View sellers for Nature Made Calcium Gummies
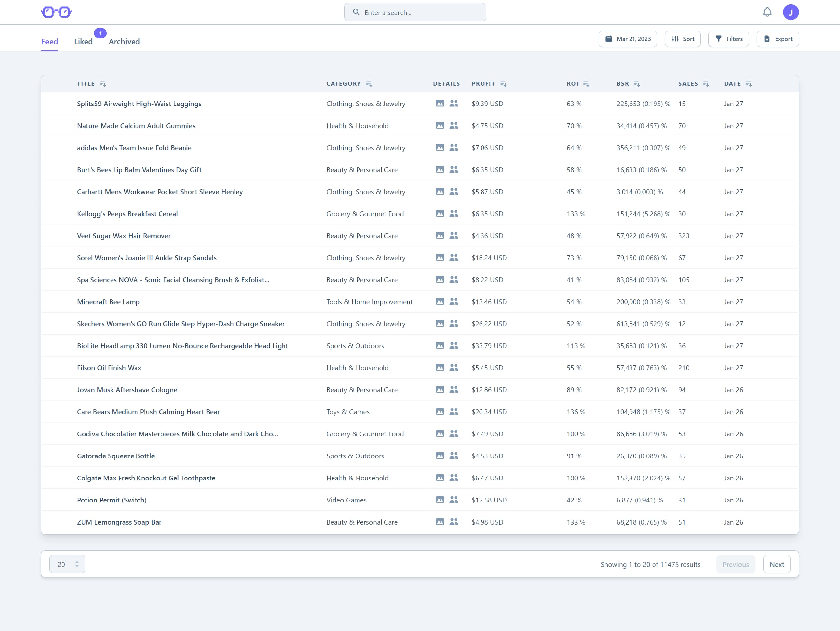The width and height of the screenshot is (840, 631). 454,125
